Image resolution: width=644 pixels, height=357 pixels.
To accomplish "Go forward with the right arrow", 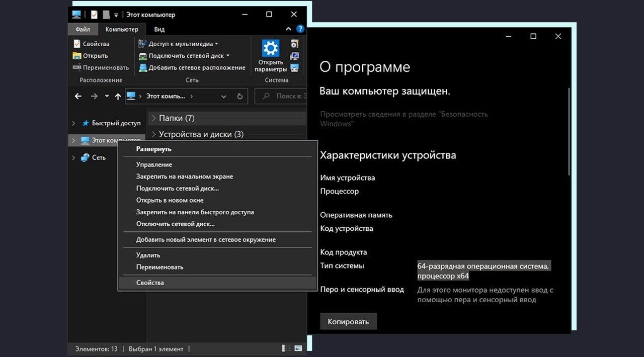I will [94, 96].
